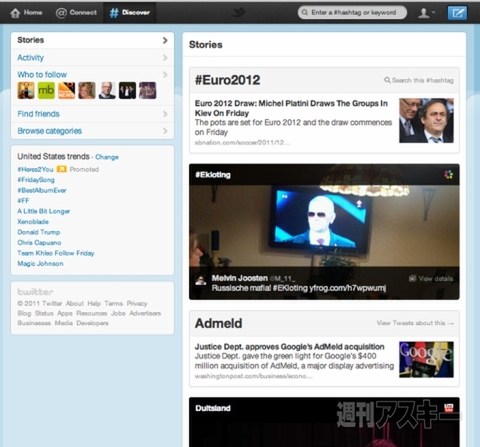Screen dimensions: 480x447
Task: Open the Magic Johnson trend
Action: click(40, 264)
